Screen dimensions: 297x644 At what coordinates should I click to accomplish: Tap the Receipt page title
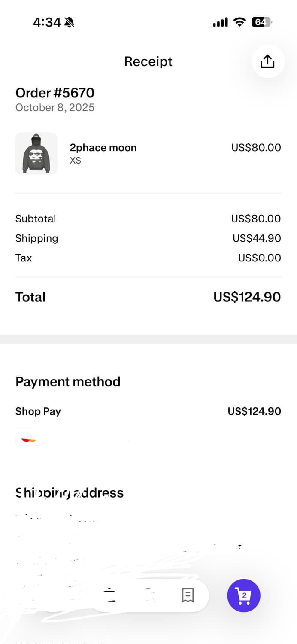148,61
